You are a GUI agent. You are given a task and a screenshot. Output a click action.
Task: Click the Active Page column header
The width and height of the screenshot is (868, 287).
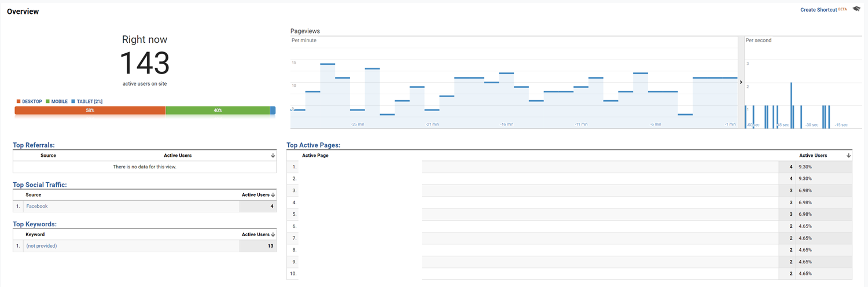[315, 156]
